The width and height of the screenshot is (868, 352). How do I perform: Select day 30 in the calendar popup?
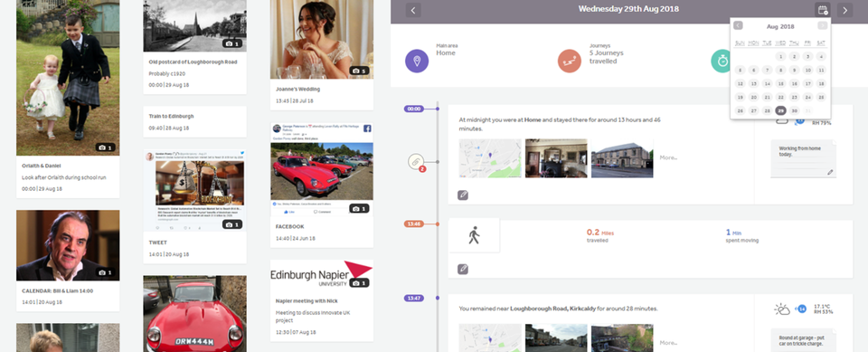coord(795,110)
